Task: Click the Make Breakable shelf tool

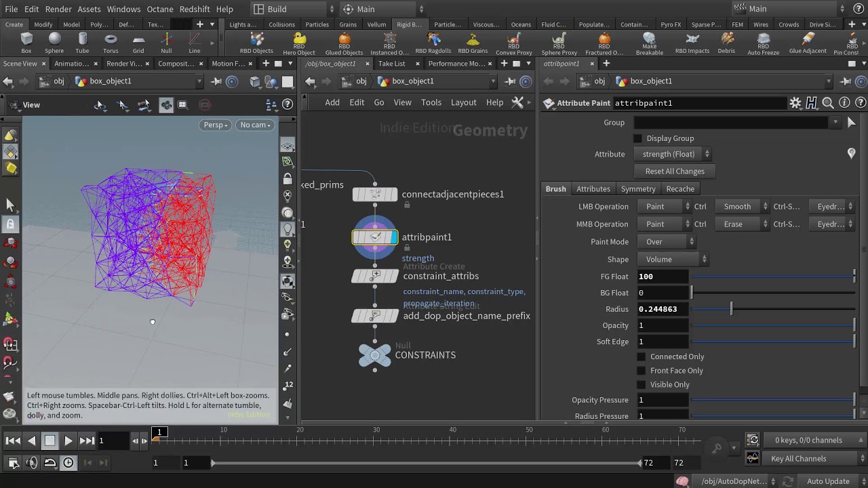Action: pyautogui.click(x=649, y=43)
